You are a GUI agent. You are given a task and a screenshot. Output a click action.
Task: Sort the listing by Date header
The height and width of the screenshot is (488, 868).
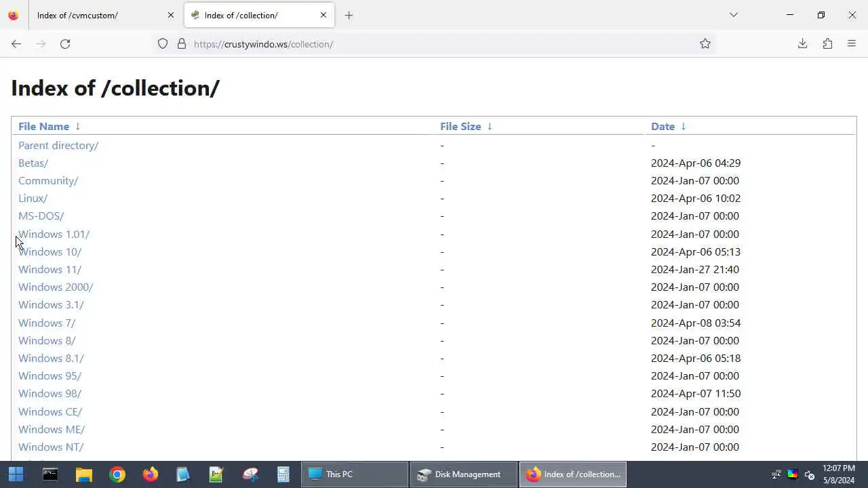pyautogui.click(x=663, y=127)
